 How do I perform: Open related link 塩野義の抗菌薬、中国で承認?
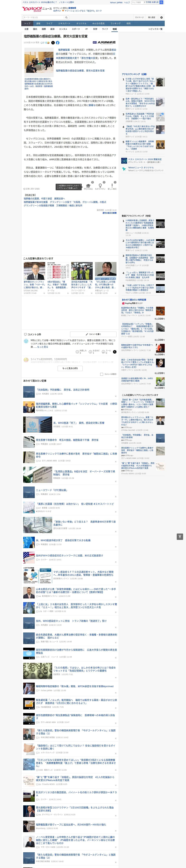point(44,199)
